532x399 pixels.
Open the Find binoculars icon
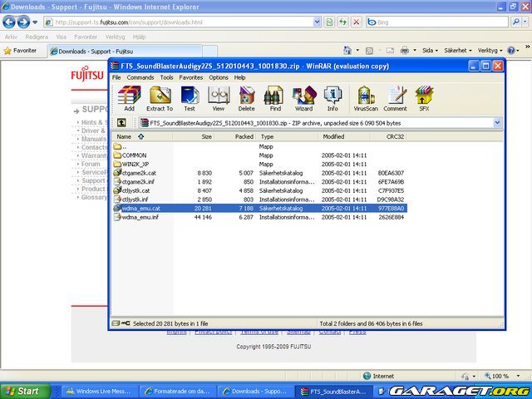[x=274, y=97]
